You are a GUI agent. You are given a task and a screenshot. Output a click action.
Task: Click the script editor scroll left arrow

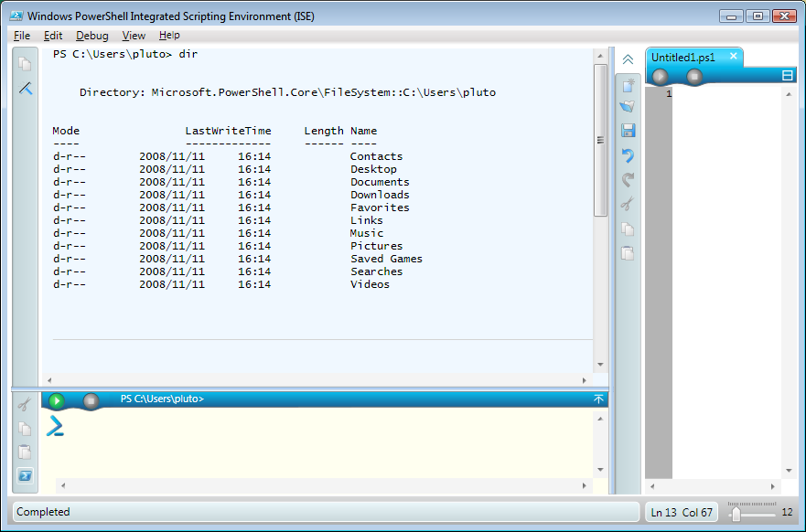click(x=652, y=486)
